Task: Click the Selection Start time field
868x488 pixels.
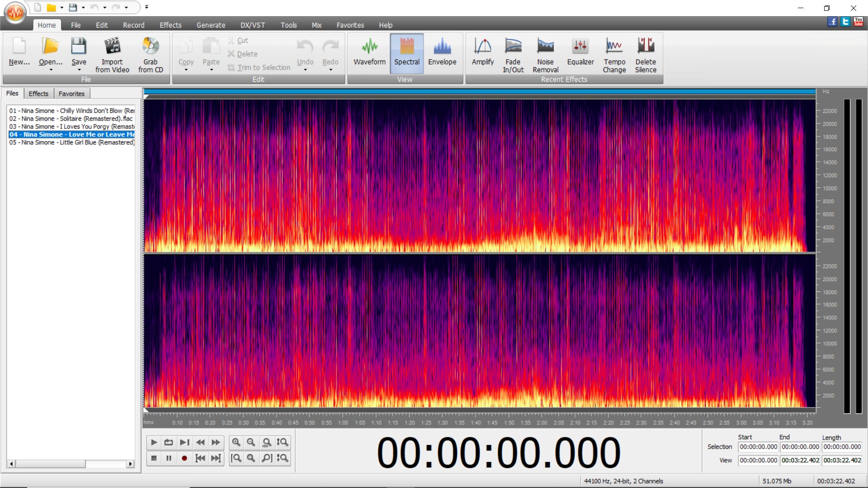Action: click(758, 447)
